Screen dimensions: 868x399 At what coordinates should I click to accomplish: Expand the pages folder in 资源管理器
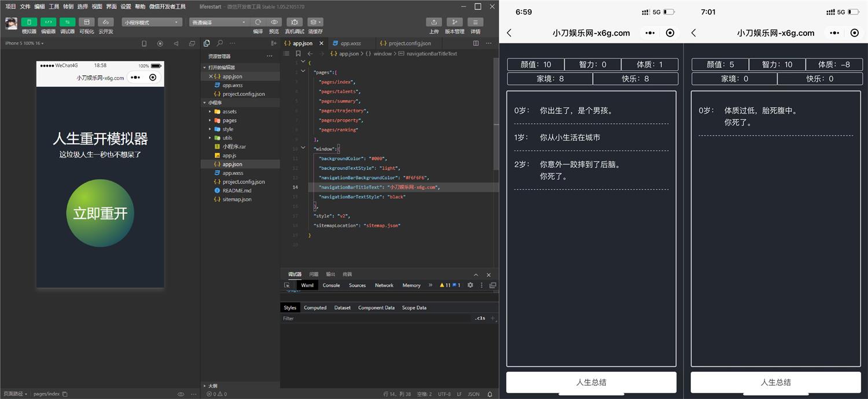coord(230,120)
